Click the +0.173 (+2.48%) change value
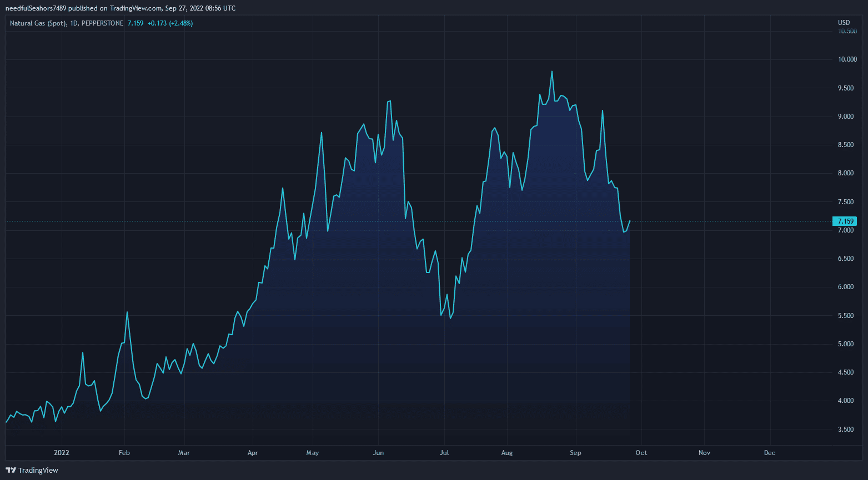This screenshot has width=868, height=480. pos(170,23)
